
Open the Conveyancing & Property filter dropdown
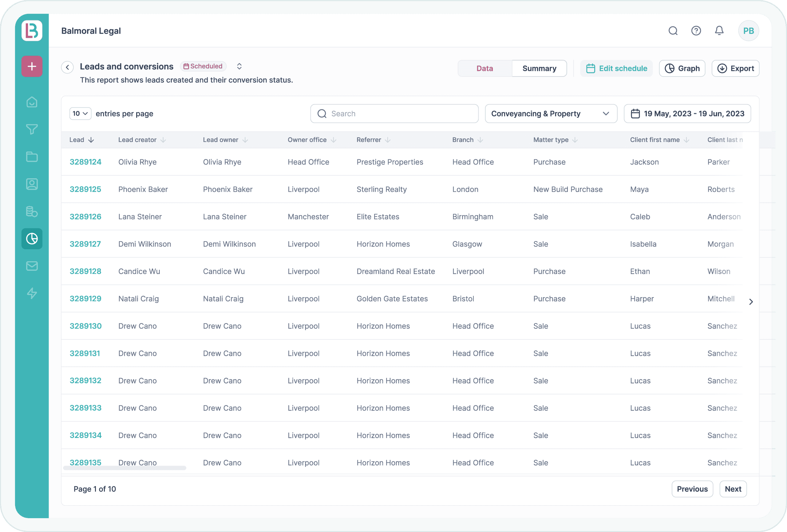click(x=551, y=113)
